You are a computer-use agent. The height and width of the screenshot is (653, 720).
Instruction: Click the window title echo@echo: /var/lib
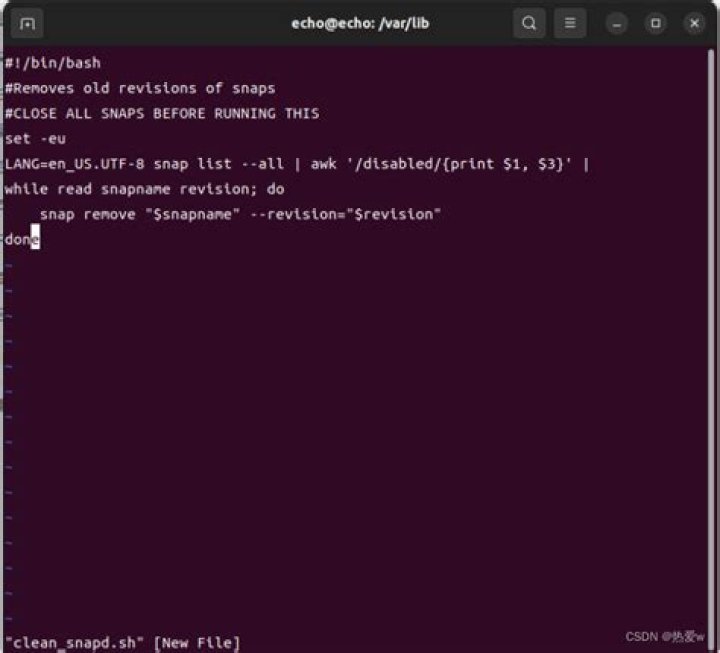(360, 23)
